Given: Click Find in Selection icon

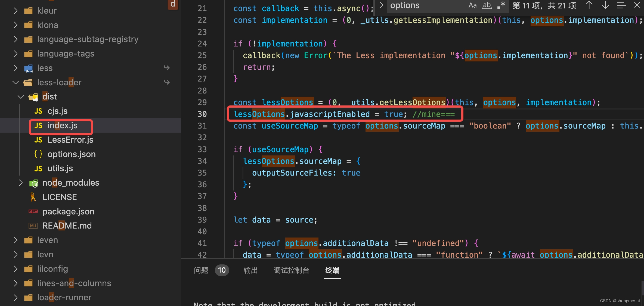Looking at the screenshot, I should click(x=621, y=5).
